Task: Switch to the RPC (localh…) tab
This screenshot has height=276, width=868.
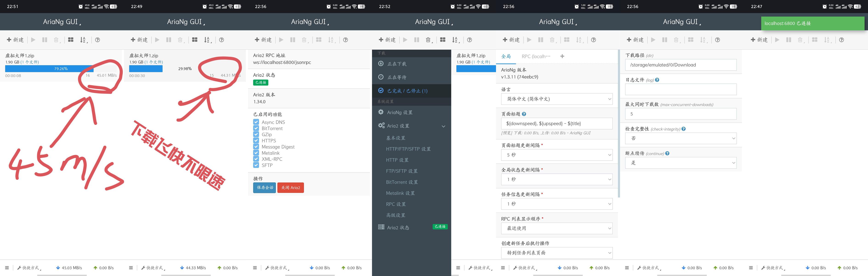Action: point(536,56)
